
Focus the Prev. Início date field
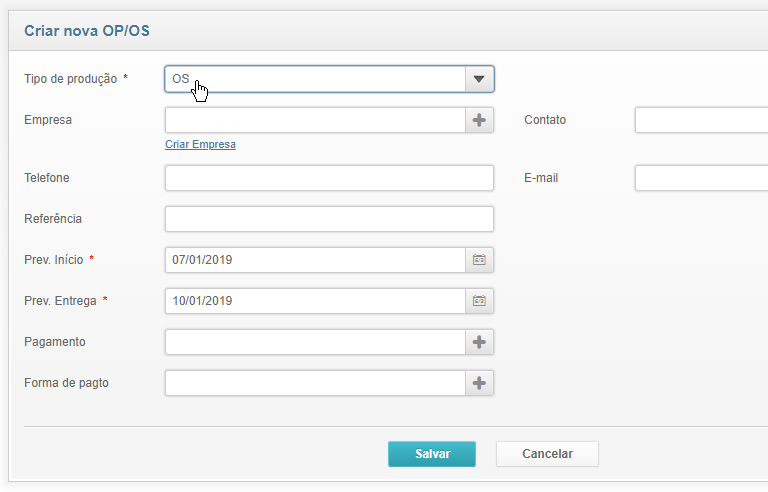click(315, 260)
